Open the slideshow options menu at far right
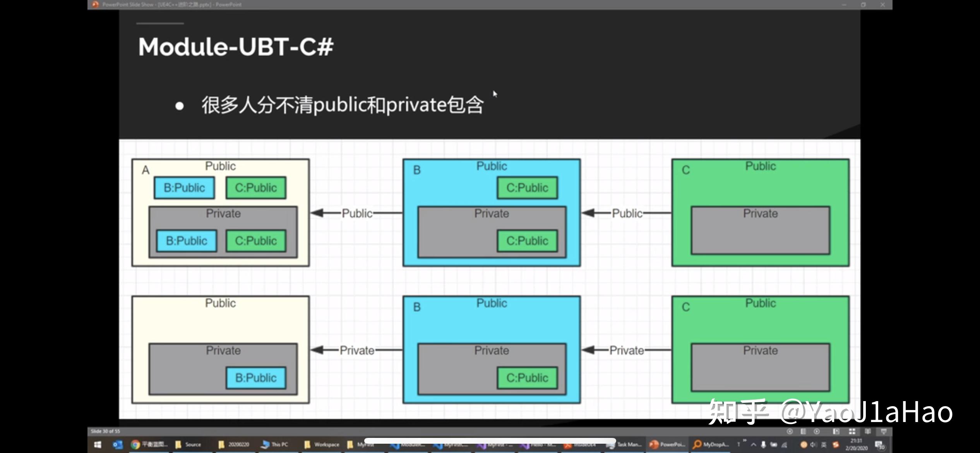Image resolution: width=980 pixels, height=453 pixels. coord(884,431)
